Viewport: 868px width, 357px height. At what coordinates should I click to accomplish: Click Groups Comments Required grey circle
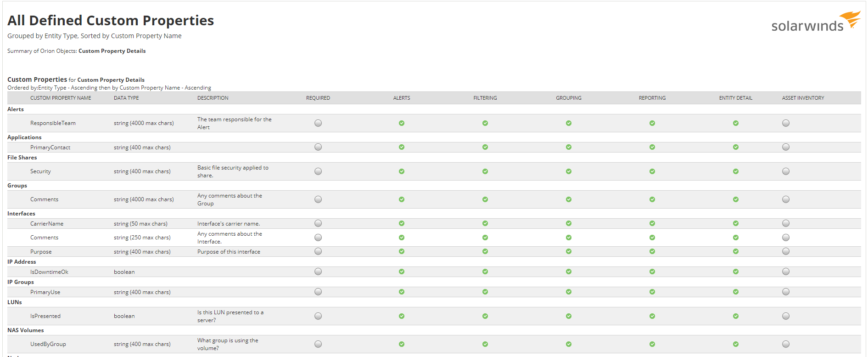click(318, 199)
